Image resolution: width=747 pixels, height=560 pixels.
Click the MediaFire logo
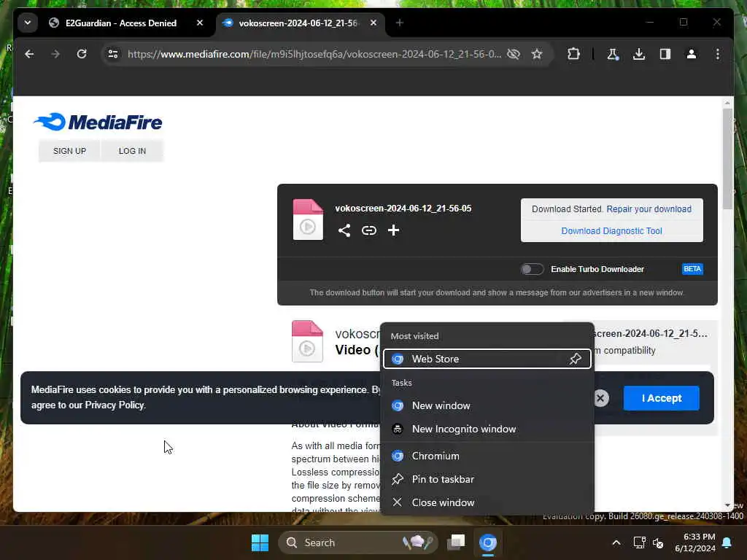98,122
